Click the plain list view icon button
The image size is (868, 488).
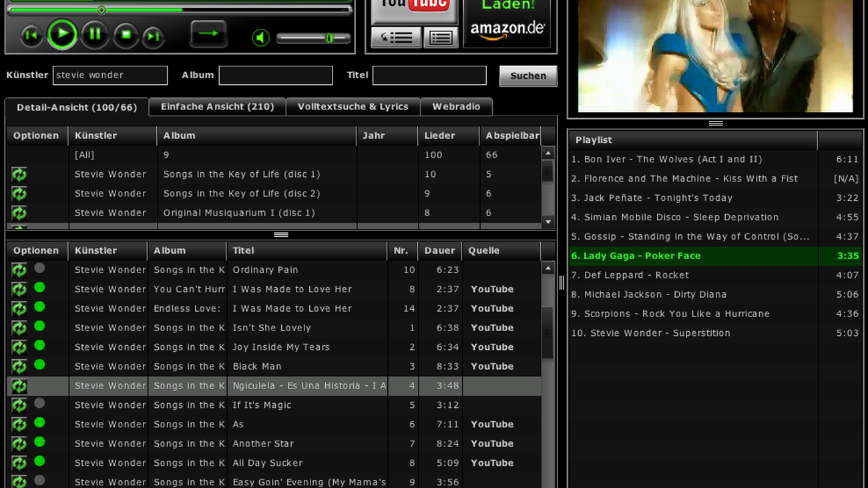click(x=441, y=38)
